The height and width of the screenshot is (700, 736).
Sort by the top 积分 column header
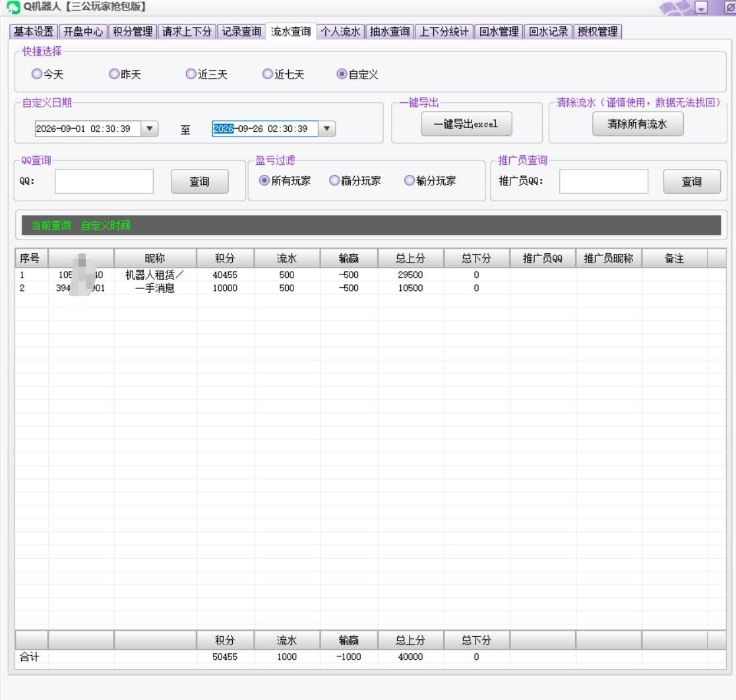(x=225, y=258)
